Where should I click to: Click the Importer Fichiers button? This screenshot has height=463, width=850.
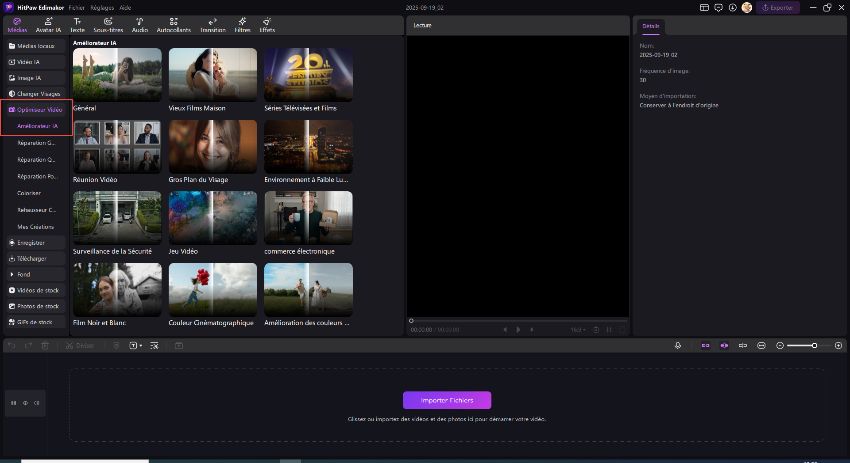(x=447, y=400)
